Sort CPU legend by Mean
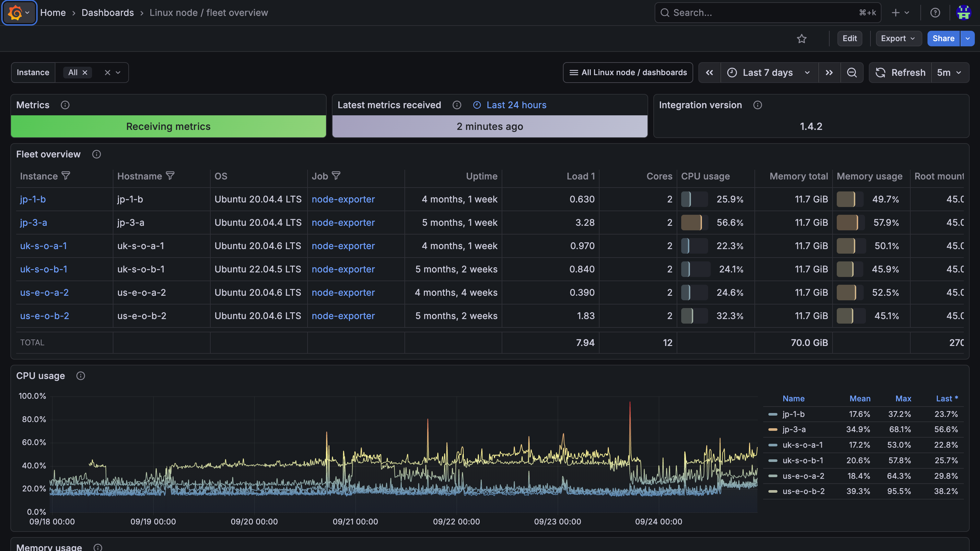The image size is (980, 551). coord(860,398)
